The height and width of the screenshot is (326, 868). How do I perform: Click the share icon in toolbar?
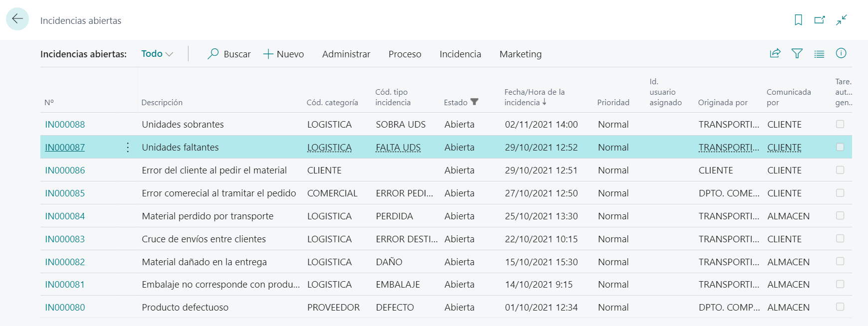[775, 53]
